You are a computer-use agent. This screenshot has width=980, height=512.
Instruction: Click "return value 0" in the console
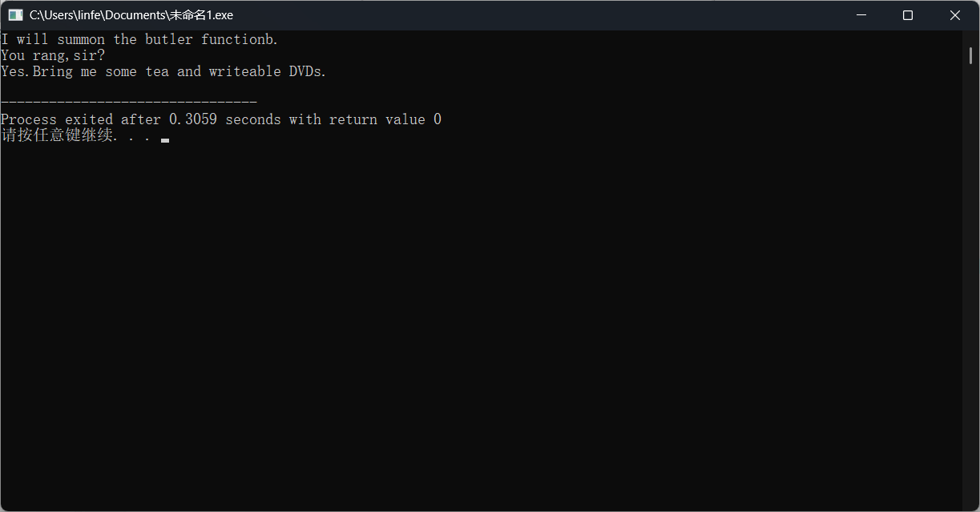[385, 119]
